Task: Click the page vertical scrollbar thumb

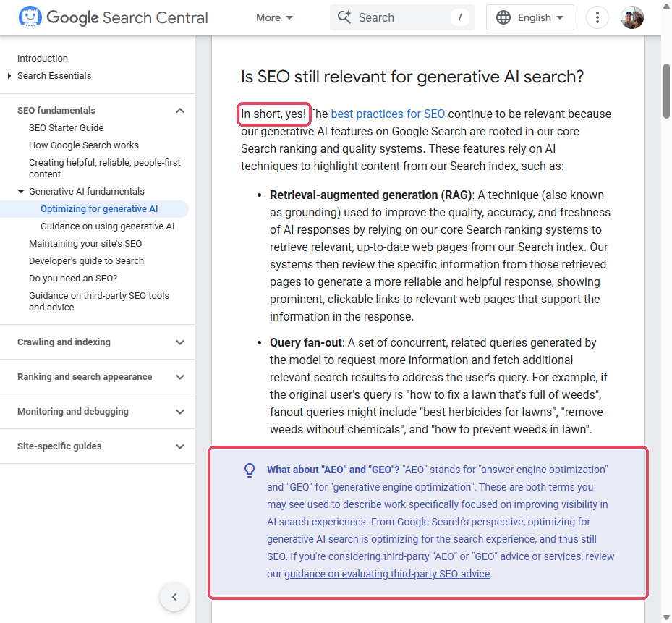Action: click(666, 91)
